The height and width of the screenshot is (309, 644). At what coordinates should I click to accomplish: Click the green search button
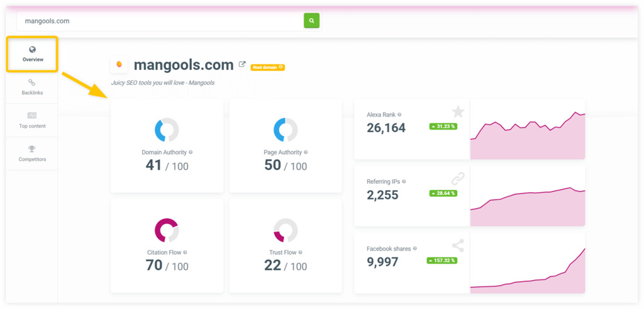(311, 21)
